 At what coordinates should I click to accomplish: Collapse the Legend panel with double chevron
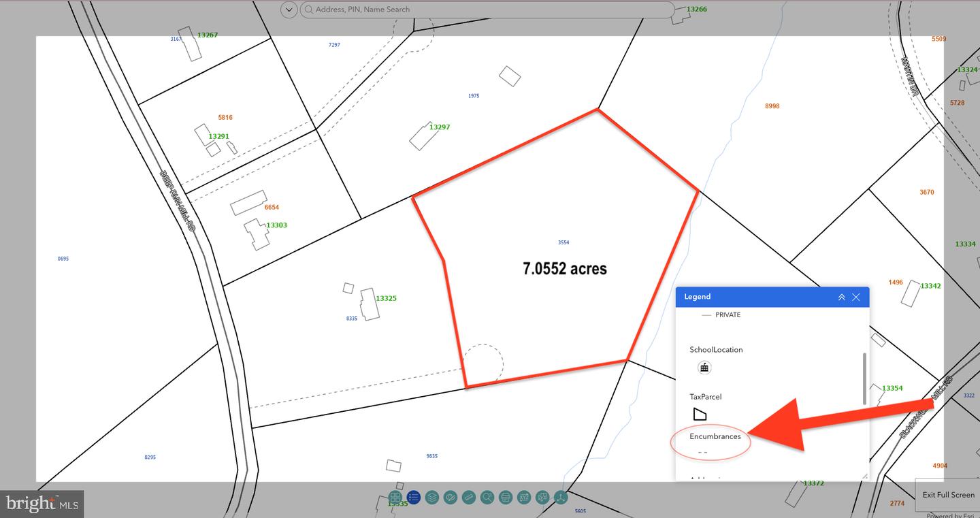(x=842, y=297)
